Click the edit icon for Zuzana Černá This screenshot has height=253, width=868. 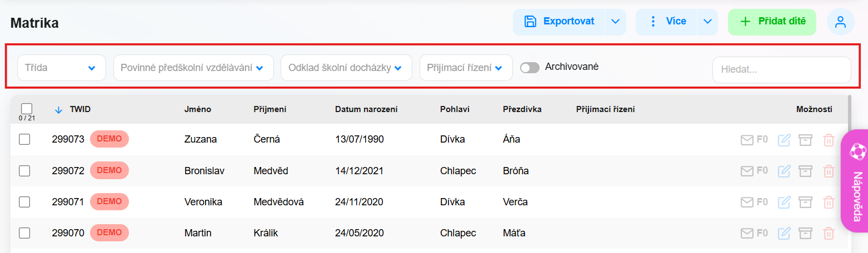[784, 140]
